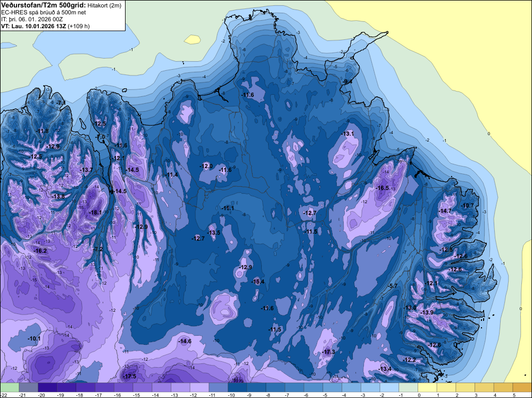The image size is (532, 398).
Task: Select the '-15.4' temperature value
Action: tap(258, 281)
